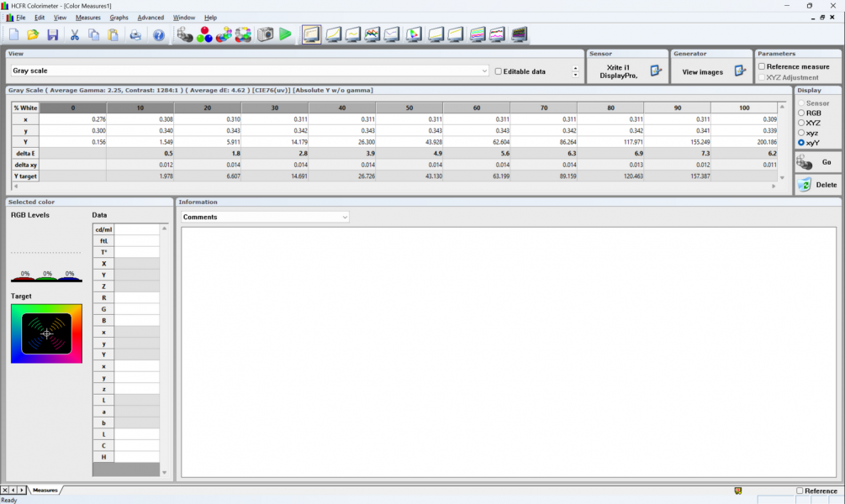Viewport: 845px width, 504px height.
Task: Open the Measures menu
Action: tap(87, 18)
